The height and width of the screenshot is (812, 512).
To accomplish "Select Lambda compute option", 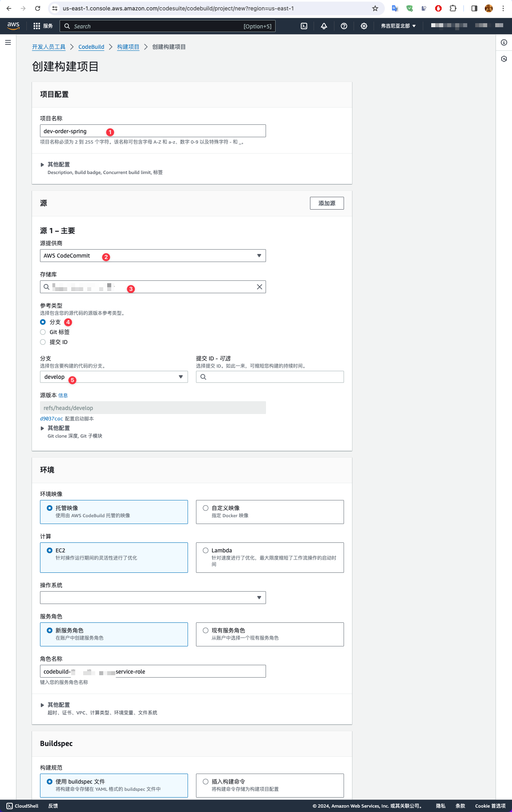I will (270, 558).
